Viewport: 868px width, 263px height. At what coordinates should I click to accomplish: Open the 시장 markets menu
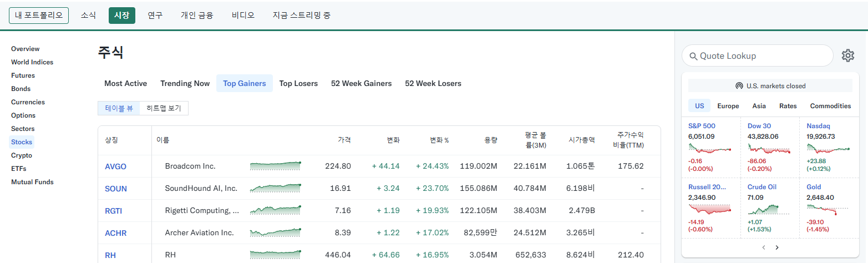[x=122, y=15]
